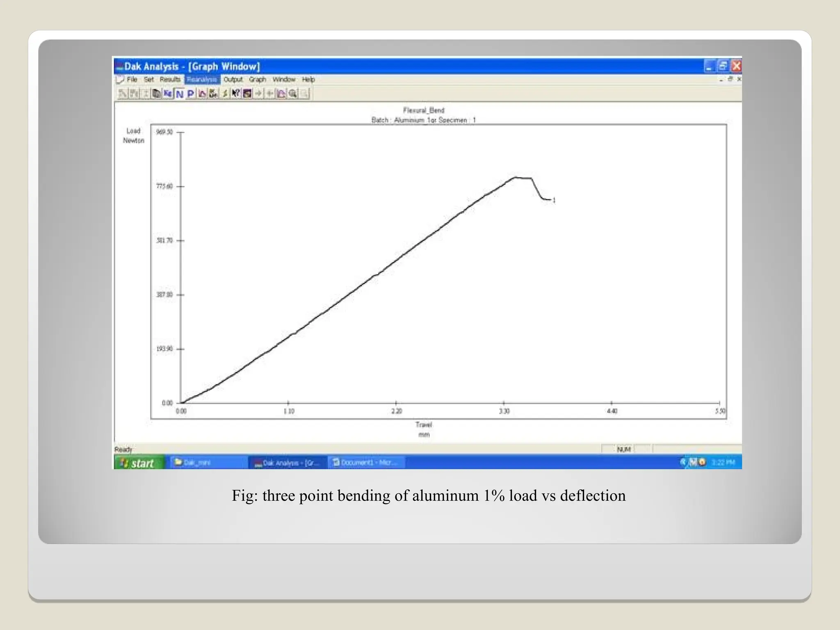This screenshot has width=840, height=630.
Task: Click the lightning bolt toolbar icon
Action: coord(225,94)
